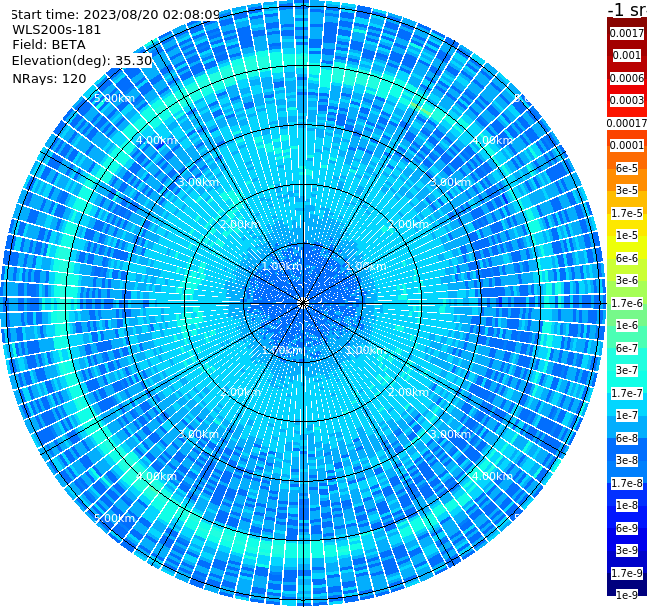This screenshot has width=647, height=607.
Task: Click the 1e-6 colorbar tick label
Action: pyautogui.click(x=627, y=325)
